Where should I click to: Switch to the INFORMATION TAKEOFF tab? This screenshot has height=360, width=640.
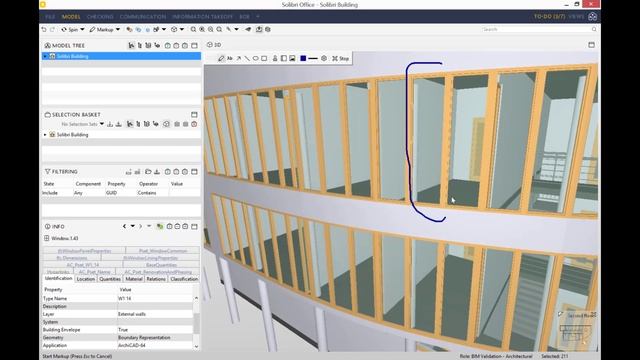pyautogui.click(x=202, y=17)
